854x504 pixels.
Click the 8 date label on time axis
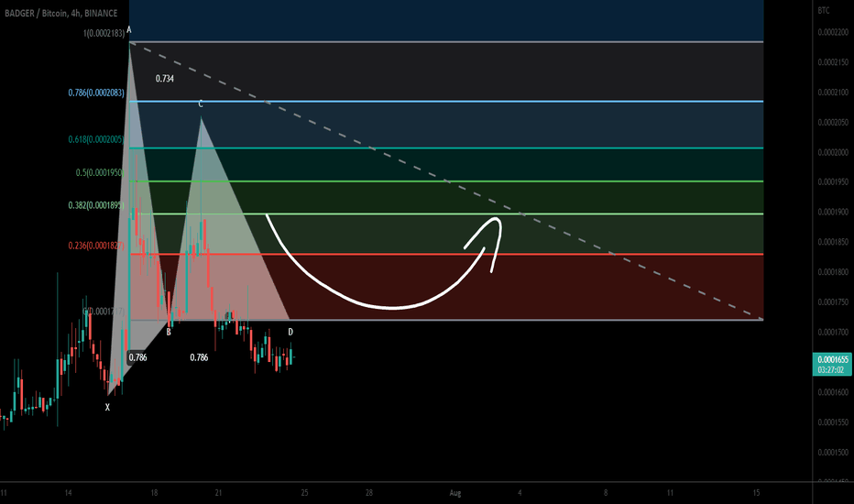coord(606,493)
